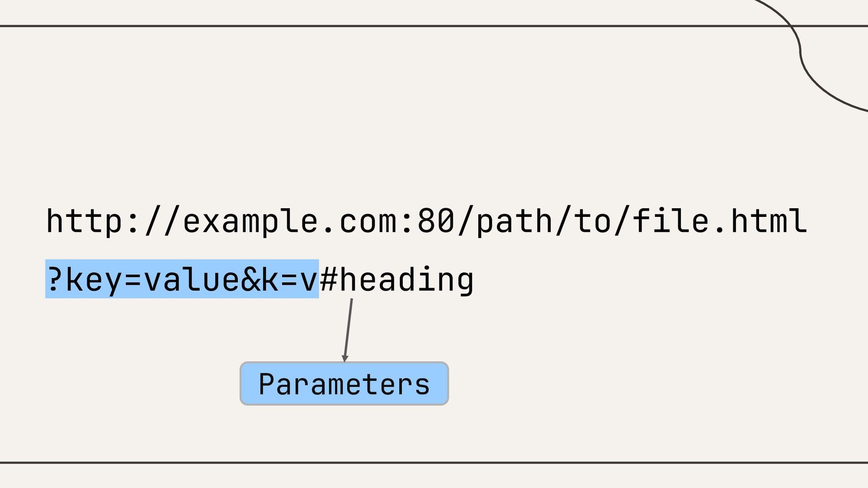Click the ampersand separator character
Image resolution: width=868 pixels, height=488 pixels.
point(250,280)
